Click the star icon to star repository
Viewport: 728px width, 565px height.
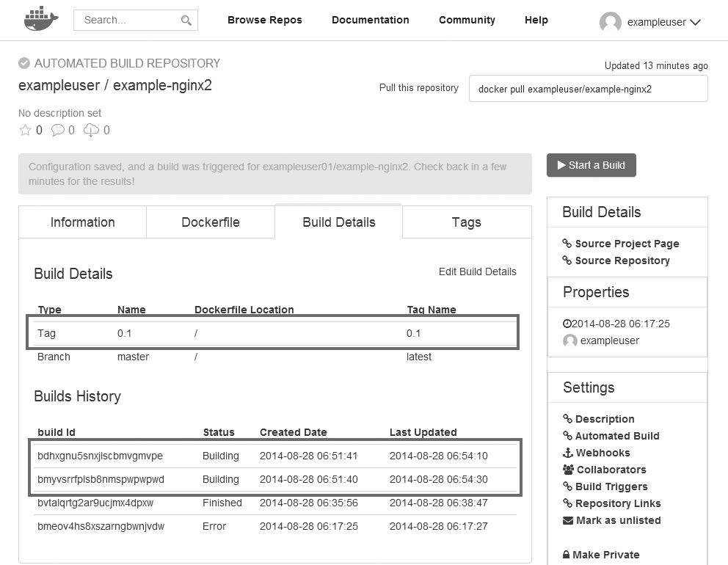[x=26, y=131]
